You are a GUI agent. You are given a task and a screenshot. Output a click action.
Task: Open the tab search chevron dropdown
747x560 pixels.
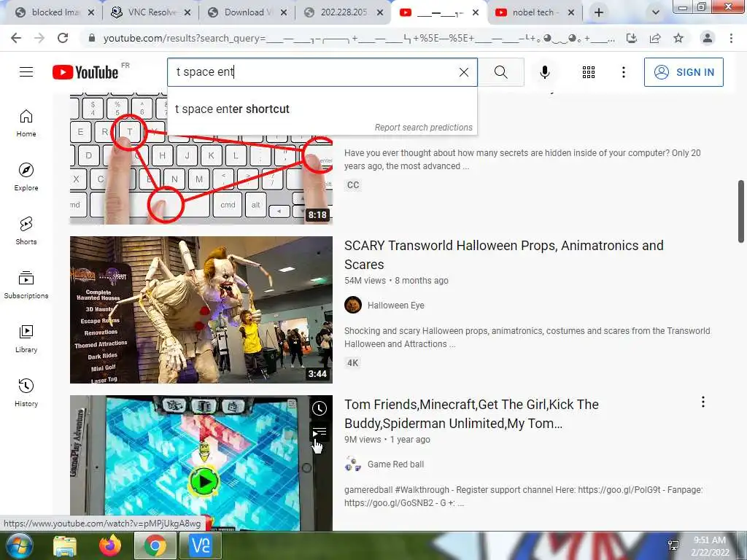coord(656,12)
